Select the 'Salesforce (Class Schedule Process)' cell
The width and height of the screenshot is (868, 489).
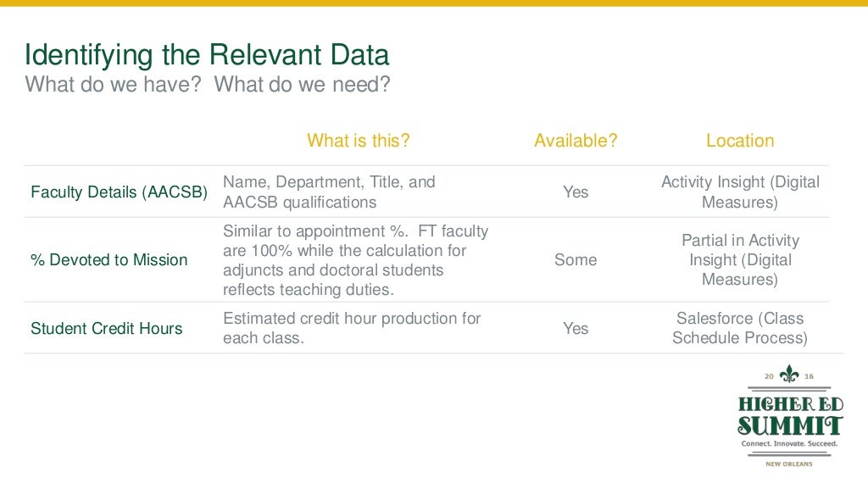tap(740, 328)
